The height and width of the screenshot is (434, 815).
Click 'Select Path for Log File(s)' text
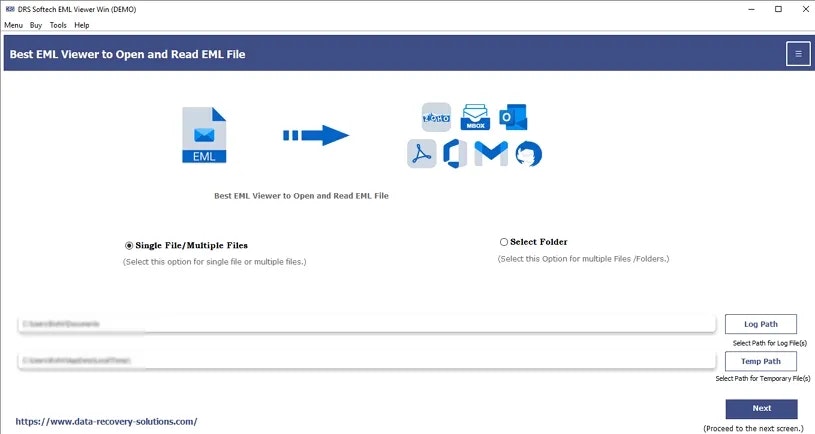coord(770,343)
